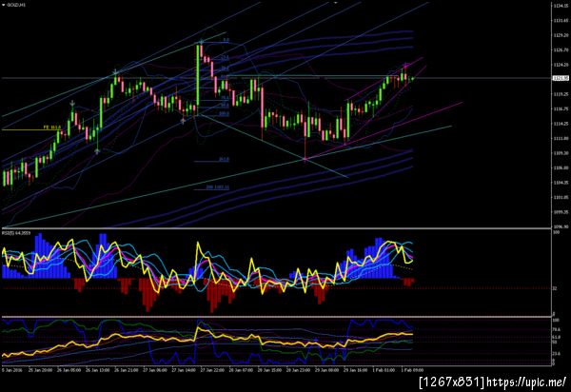
Task: Click the 1111.80 price axis label
Action: click(x=561, y=138)
